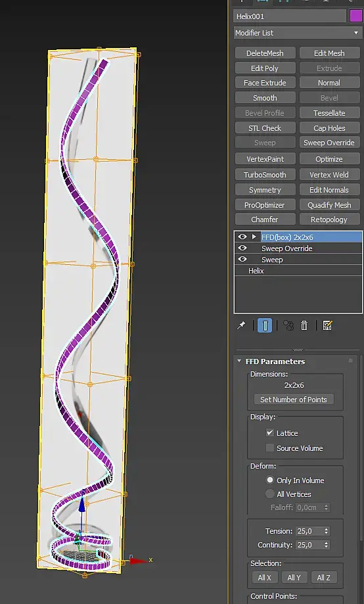Image resolution: width=364 pixels, height=604 pixels.
Task: Uncheck the Lattice display checkbox
Action: click(x=270, y=432)
